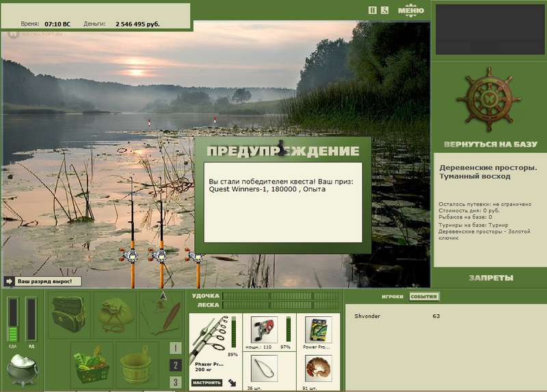547x392 pixels.
Task: Switch to the Игроки tab
Action: point(392,296)
